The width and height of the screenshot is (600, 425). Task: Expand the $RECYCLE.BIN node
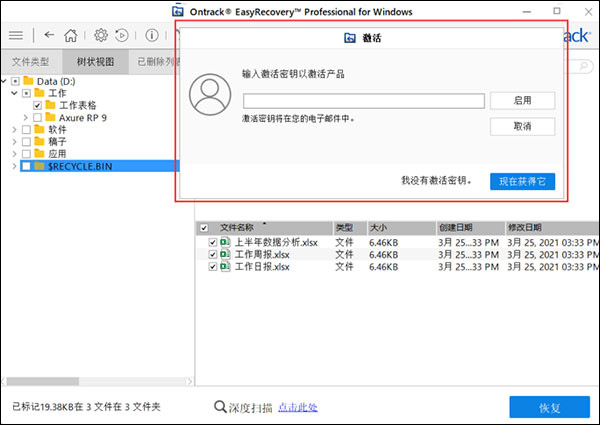[15, 166]
